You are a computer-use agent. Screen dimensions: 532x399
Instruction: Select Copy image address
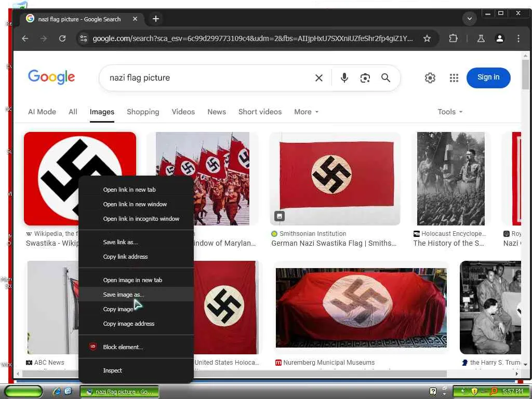click(x=136, y=324)
